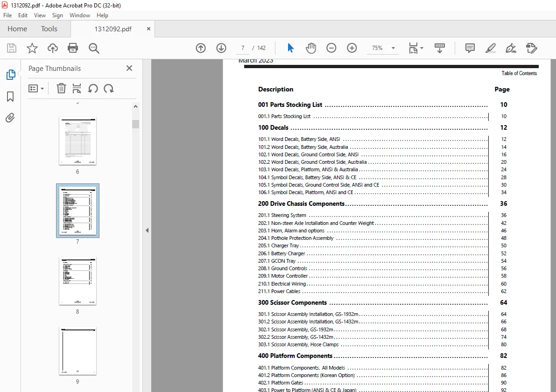
Task: Toggle the Attachments paperclip panel
Action: point(10,118)
